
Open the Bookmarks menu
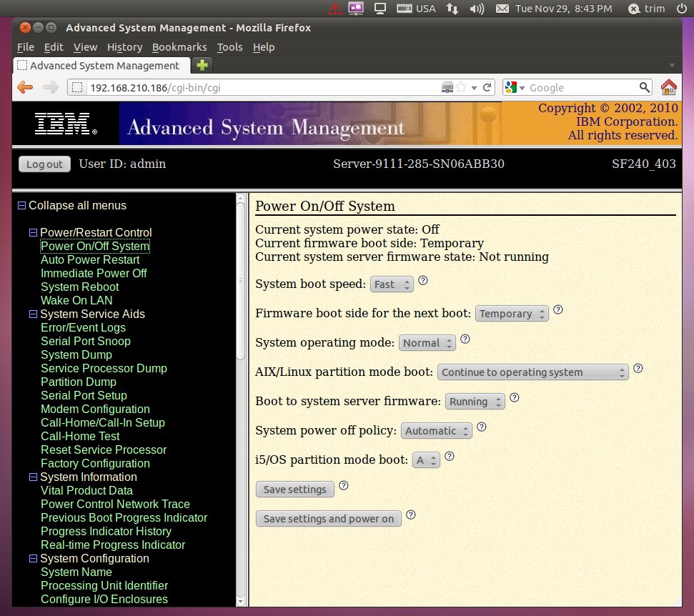179,47
